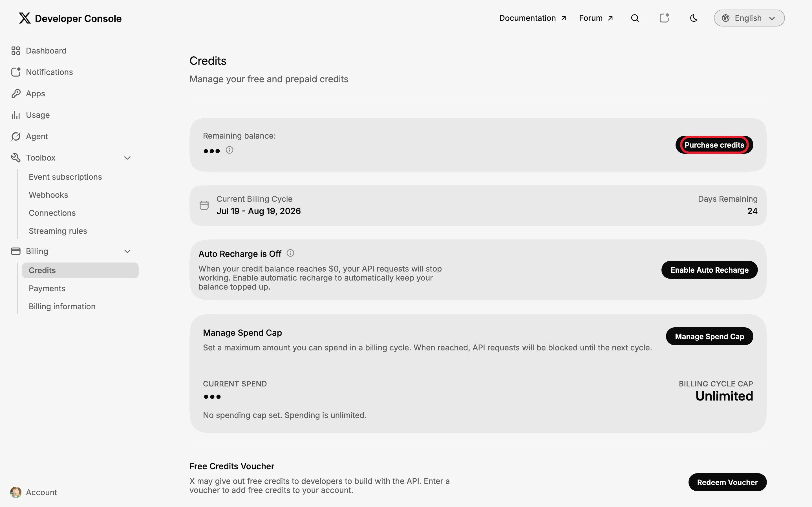Toggle dark mode with moon icon

click(694, 18)
